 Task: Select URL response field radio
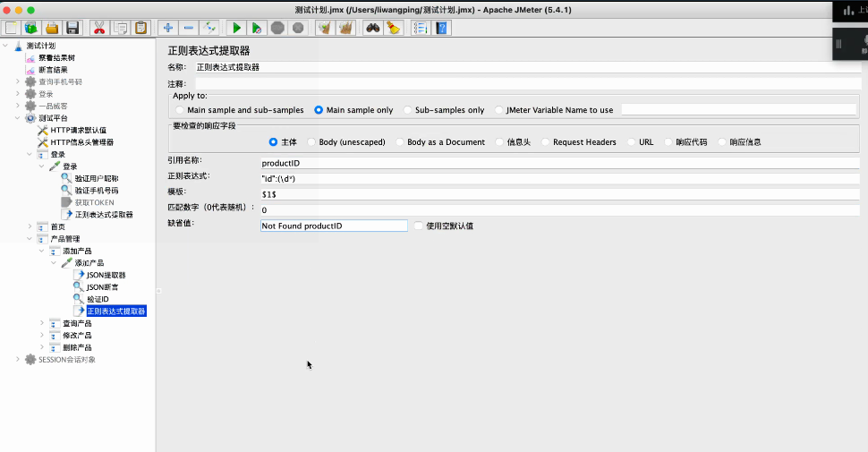pos(631,141)
